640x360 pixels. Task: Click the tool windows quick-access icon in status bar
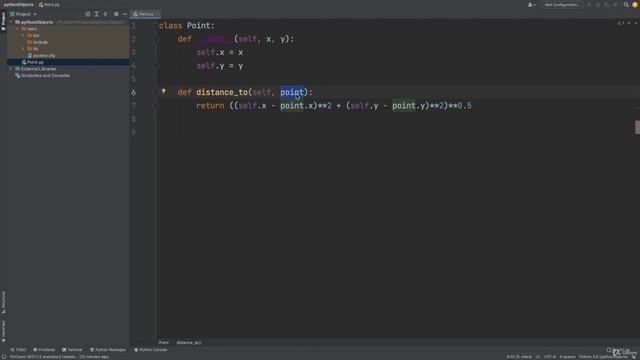pyautogui.click(x=4, y=357)
